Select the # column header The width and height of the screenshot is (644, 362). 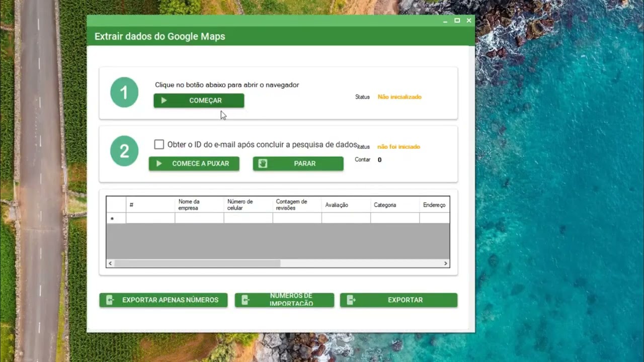[x=150, y=205]
